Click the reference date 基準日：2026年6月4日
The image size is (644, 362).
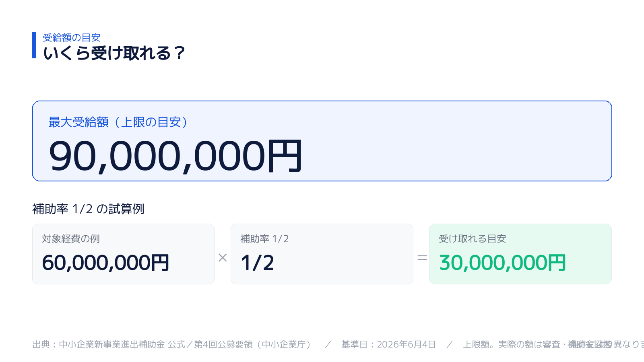click(389, 344)
